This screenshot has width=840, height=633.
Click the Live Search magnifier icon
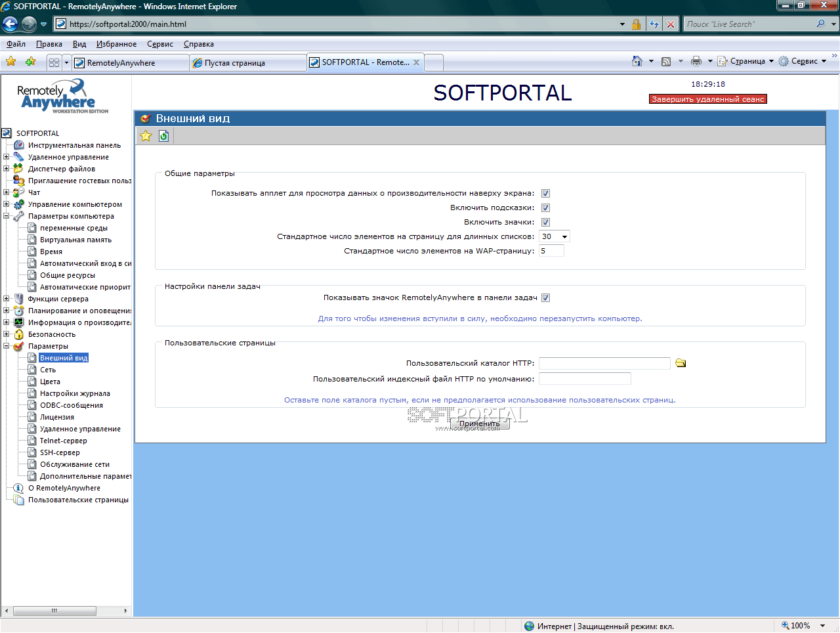click(820, 24)
